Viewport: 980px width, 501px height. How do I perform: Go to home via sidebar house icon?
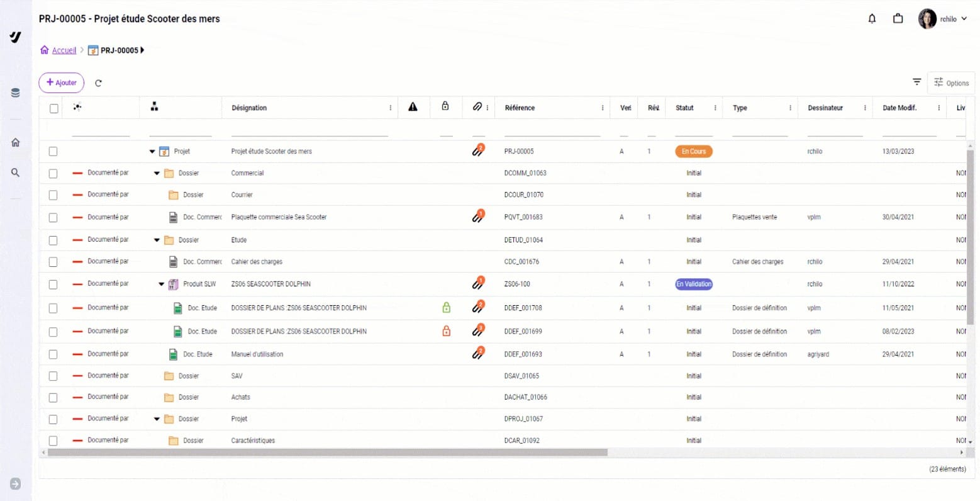tap(15, 142)
